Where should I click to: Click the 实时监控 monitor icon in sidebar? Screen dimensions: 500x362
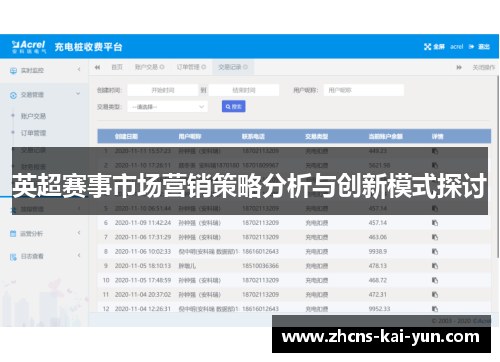(13, 71)
